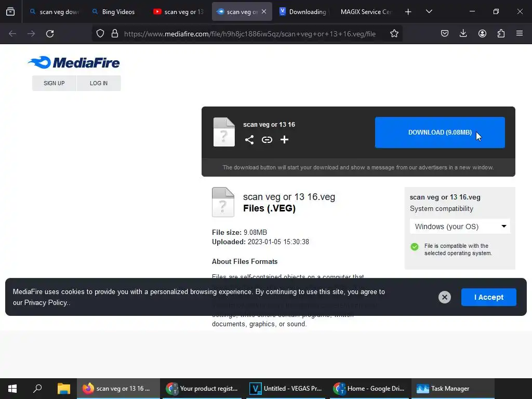Click the dark-panel file icon
Screen dimensions: 532x399
[224, 132]
